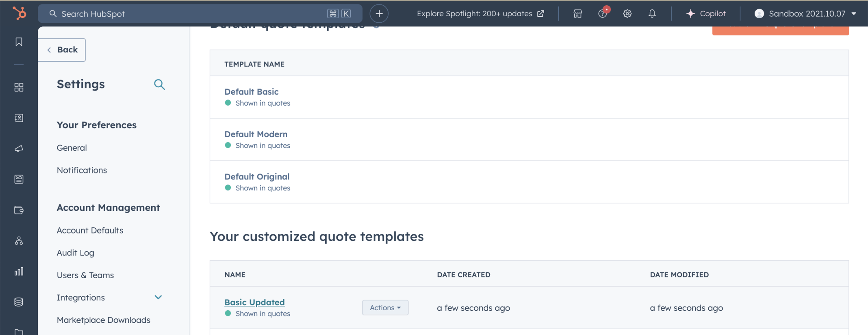Click the Account Management section heading
The image size is (868, 335).
[x=108, y=207]
